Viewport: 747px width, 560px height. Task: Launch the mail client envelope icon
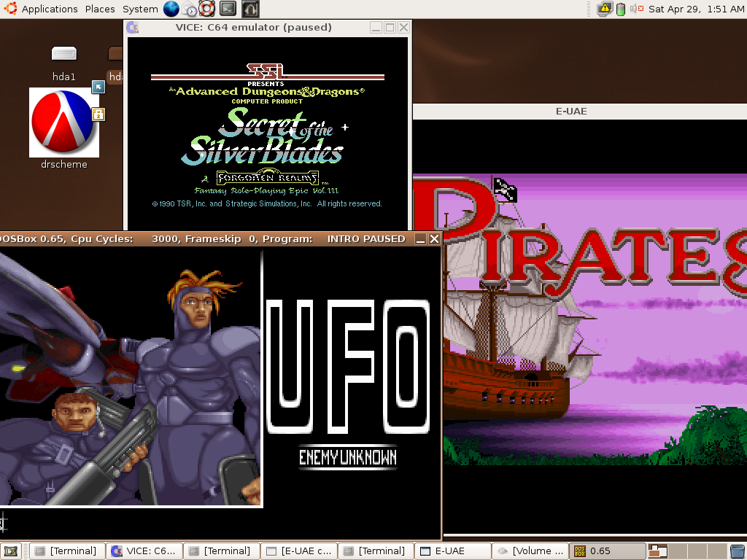click(x=190, y=9)
